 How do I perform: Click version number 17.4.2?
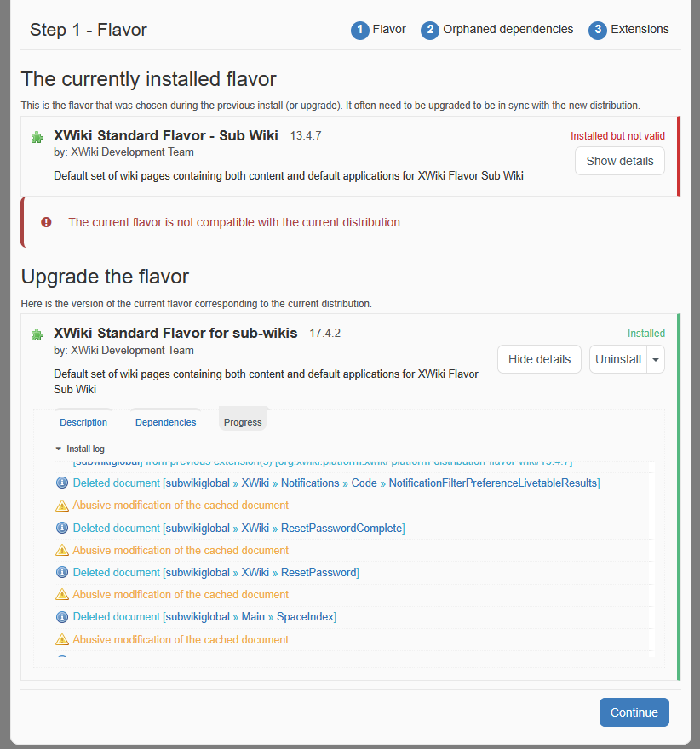pos(325,333)
